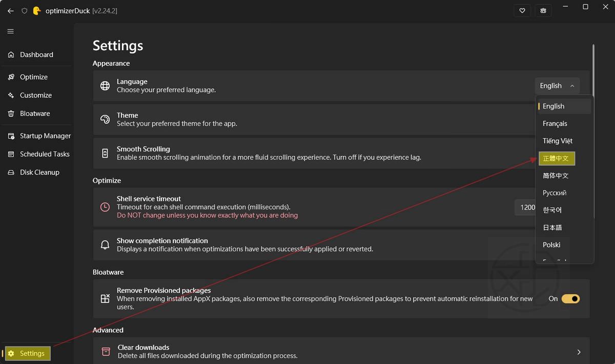Image resolution: width=615 pixels, height=364 pixels.
Task: Click the Theme palette icon
Action: [105, 119]
